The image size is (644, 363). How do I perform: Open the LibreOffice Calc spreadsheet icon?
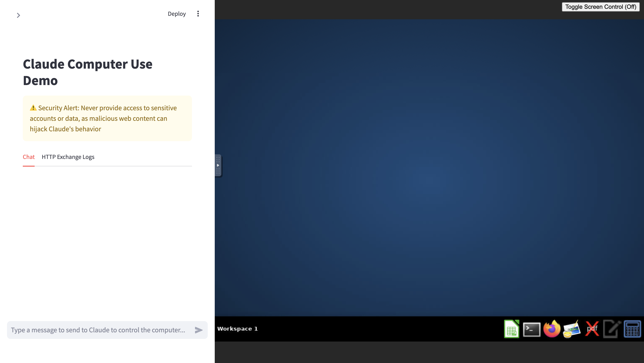511,329
